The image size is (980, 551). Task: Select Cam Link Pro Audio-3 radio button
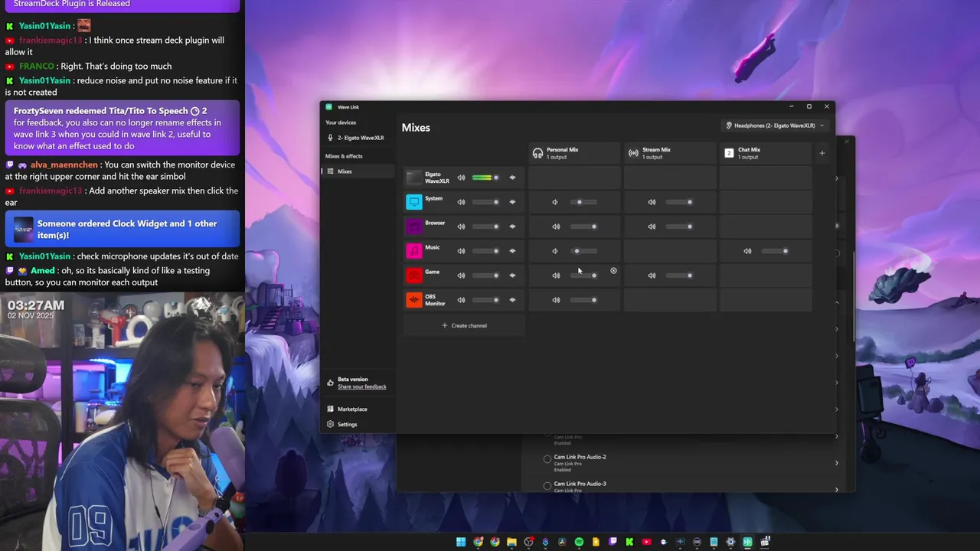pos(547,486)
